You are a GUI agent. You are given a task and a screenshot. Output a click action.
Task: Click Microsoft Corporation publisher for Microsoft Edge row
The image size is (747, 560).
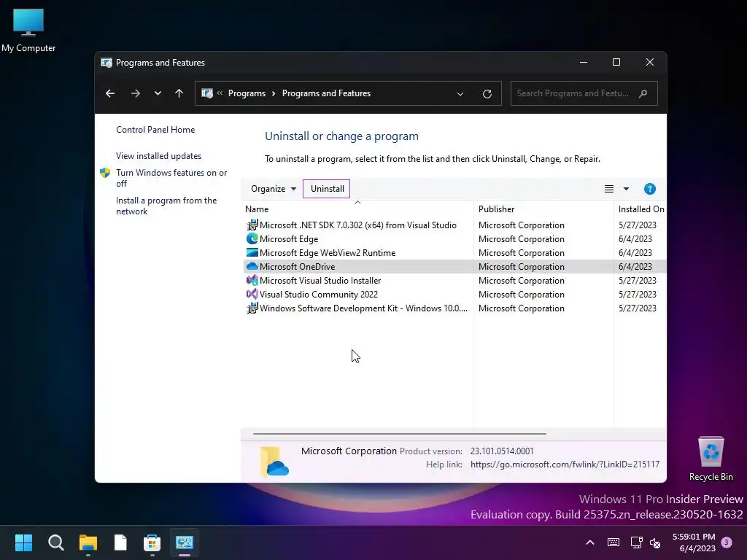coord(521,239)
